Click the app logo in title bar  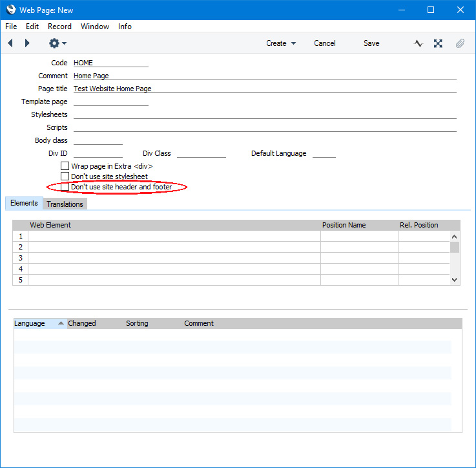(x=11, y=10)
